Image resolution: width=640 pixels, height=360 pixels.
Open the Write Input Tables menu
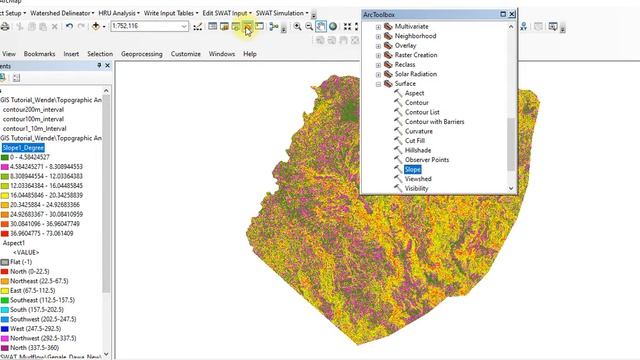click(x=171, y=13)
